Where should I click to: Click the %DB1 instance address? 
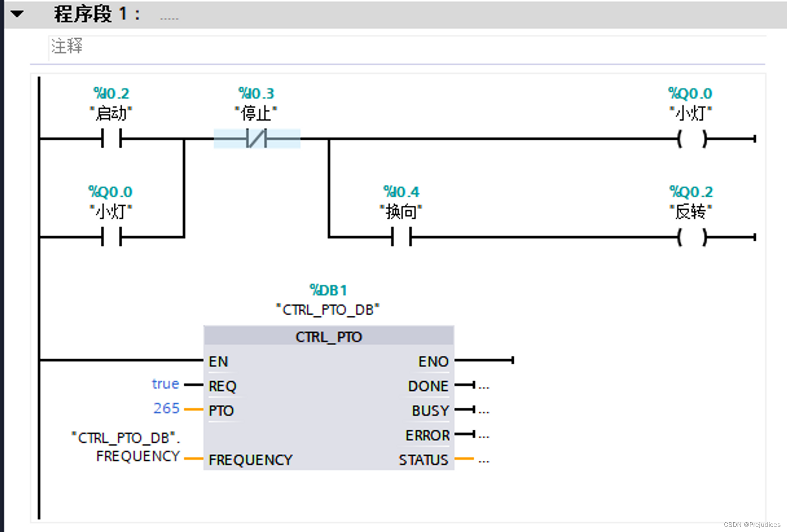click(x=328, y=290)
